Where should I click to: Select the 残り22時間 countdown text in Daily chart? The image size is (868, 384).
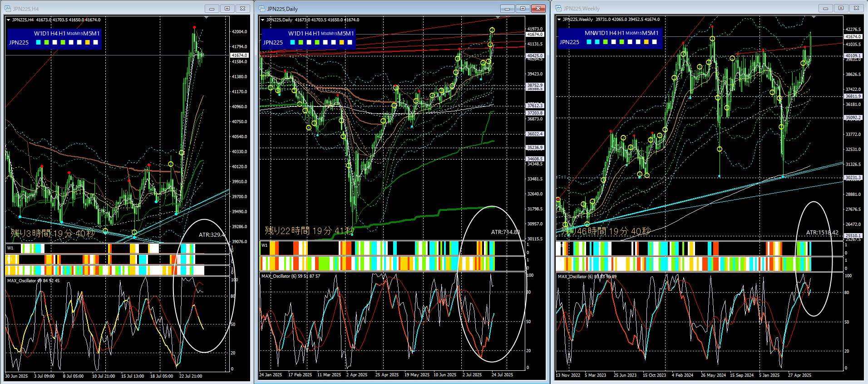click(x=309, y=231)
